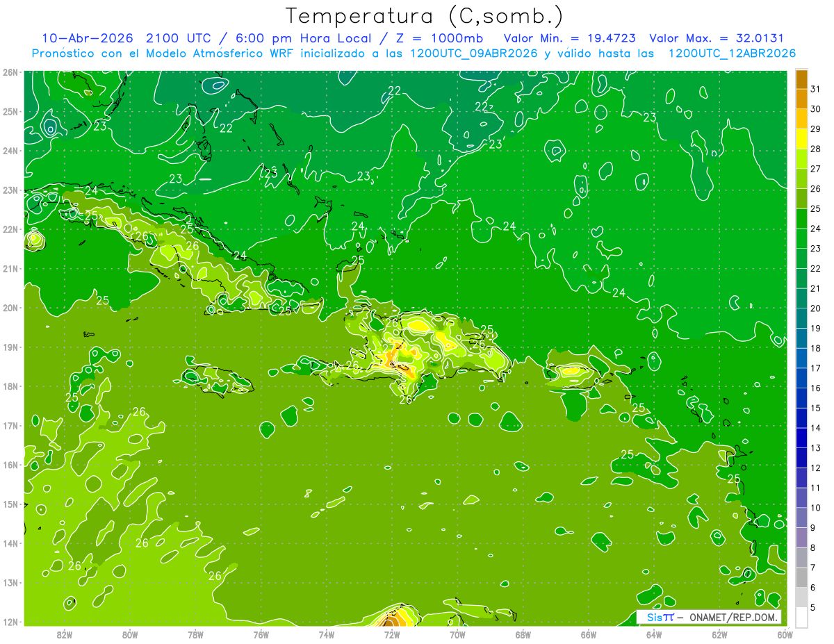Screen dimensions: 834x644
Task: Pick the bottom white legend swatch
Action: tap(801, 617)
